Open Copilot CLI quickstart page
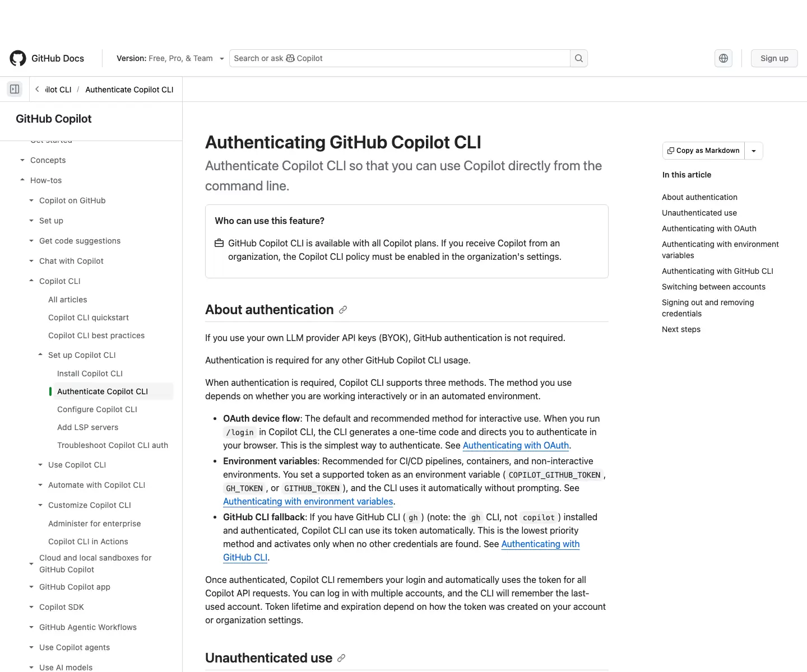The image size is (807, 672). click(x=89, y=318)
